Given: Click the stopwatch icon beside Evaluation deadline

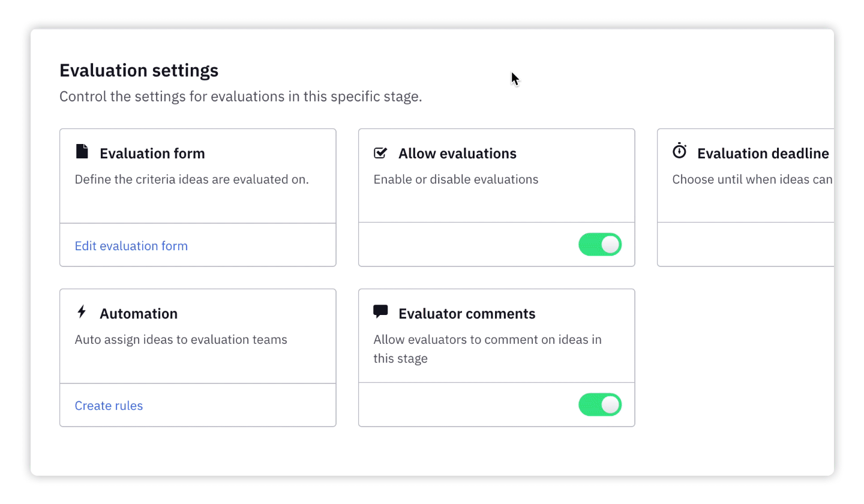Looking at the screenshot, I should coord(679,151).
